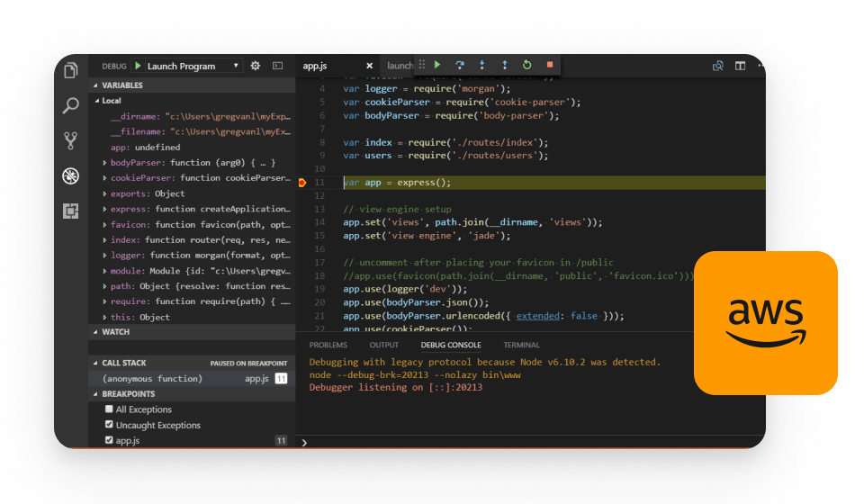This screenshot has height=504, width=864.
Task: Stop debugging with the red square
Action: click(550, 65)
